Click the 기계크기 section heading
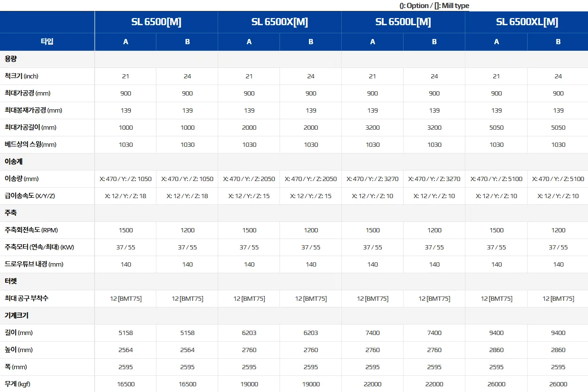The width and height of the screenshot is (588, 392). coord(17,316)
